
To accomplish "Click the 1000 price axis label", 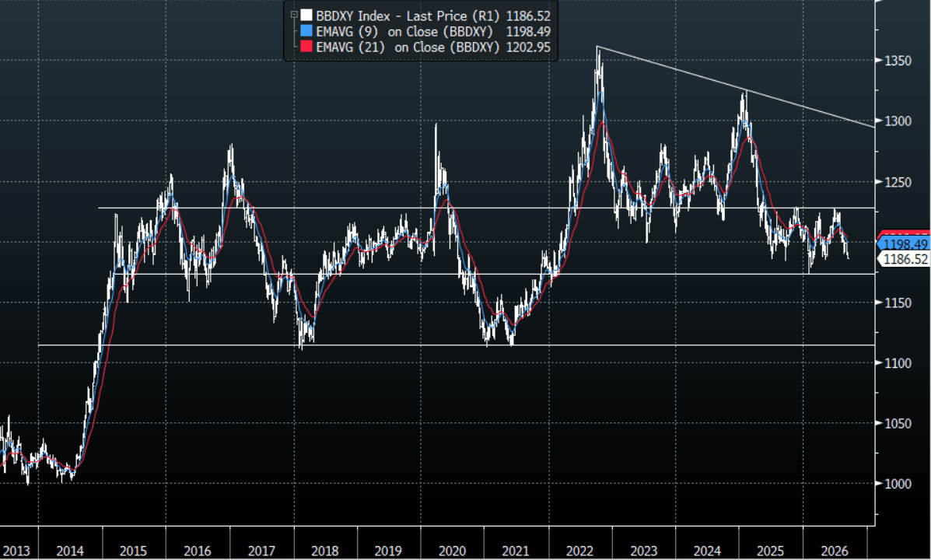I will pos(898,484).
